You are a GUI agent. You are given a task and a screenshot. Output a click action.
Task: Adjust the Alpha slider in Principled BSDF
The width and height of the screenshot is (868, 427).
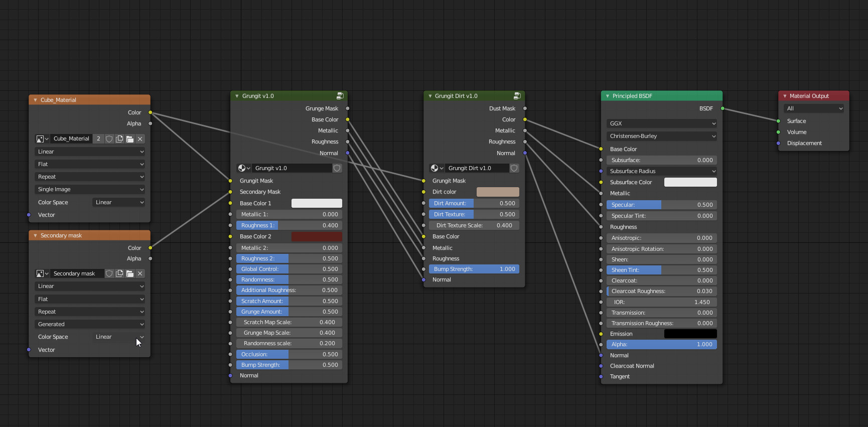[x=661, y=344]
